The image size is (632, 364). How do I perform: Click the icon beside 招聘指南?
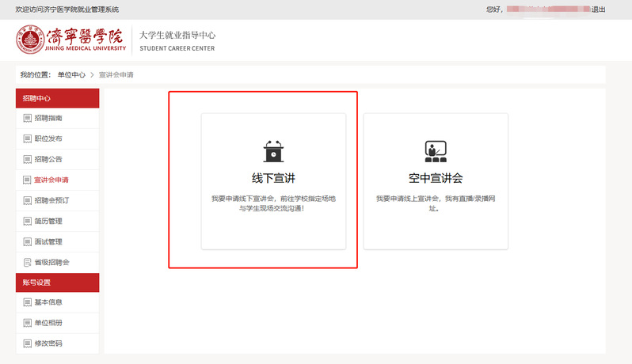[28, 118]
